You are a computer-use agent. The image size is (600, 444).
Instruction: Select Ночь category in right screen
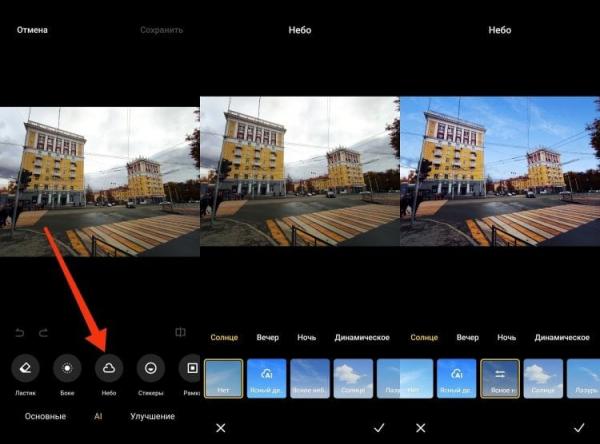(507, 338)
